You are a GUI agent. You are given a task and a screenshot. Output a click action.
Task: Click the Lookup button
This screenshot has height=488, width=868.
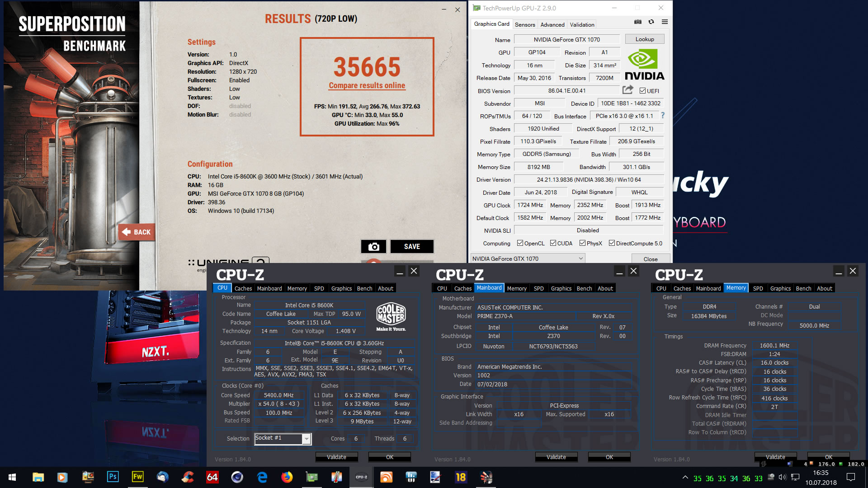644,39
